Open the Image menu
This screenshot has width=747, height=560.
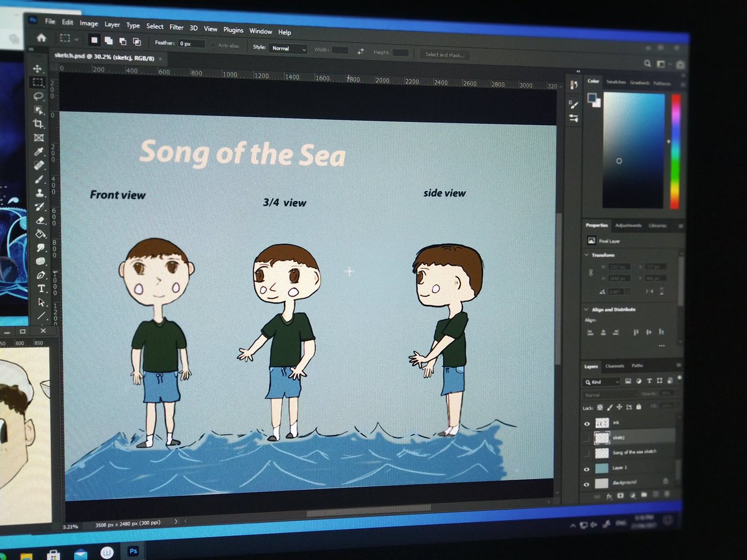click(88, 24)
